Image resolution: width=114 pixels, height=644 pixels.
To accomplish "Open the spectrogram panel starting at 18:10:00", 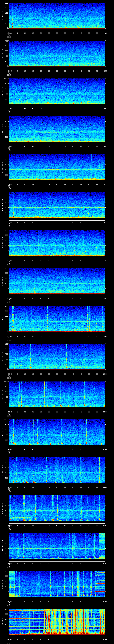I will (x=57, y=394).
